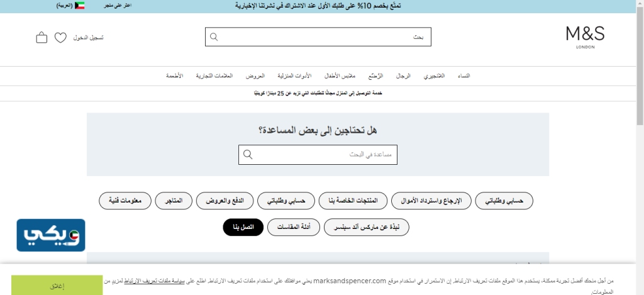Click the M&S London logo

pos(584,36)
